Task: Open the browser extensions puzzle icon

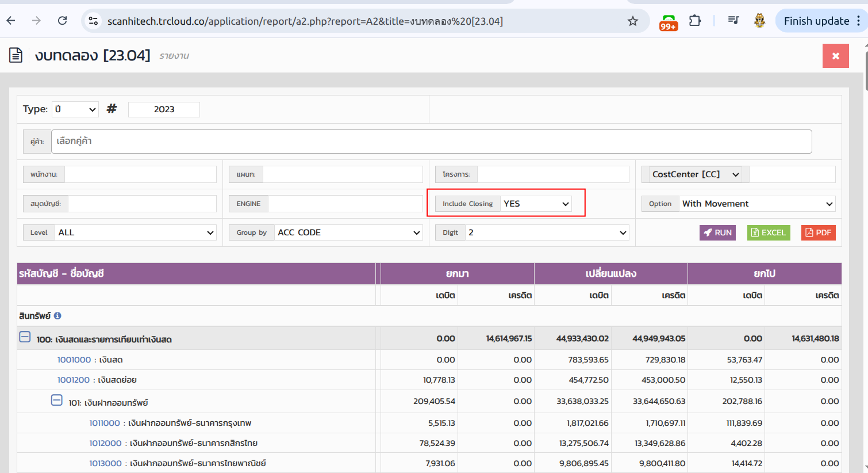Action: 694,21
